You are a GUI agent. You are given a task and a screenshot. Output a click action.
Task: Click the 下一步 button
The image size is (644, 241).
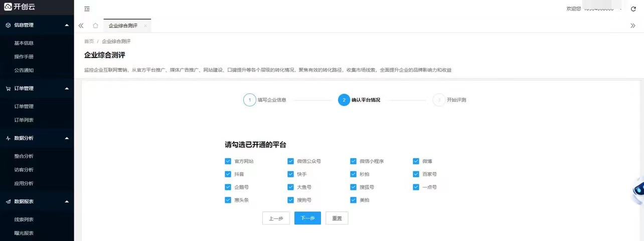(x=307, y=218)
